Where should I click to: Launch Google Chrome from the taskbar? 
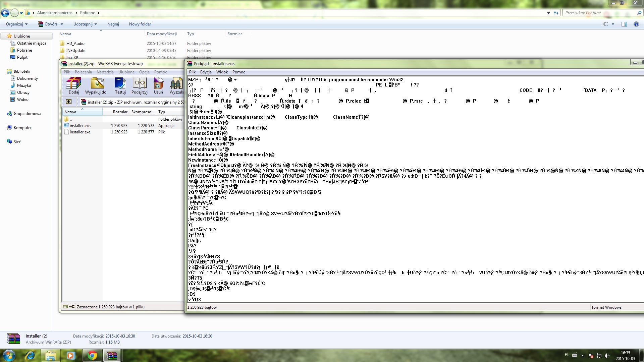(92, 355)
